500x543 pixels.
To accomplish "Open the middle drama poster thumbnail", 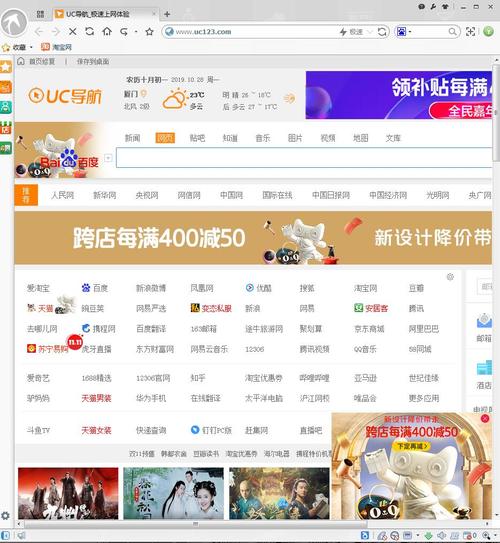I will pyautogui.click(x=173, y=493).
